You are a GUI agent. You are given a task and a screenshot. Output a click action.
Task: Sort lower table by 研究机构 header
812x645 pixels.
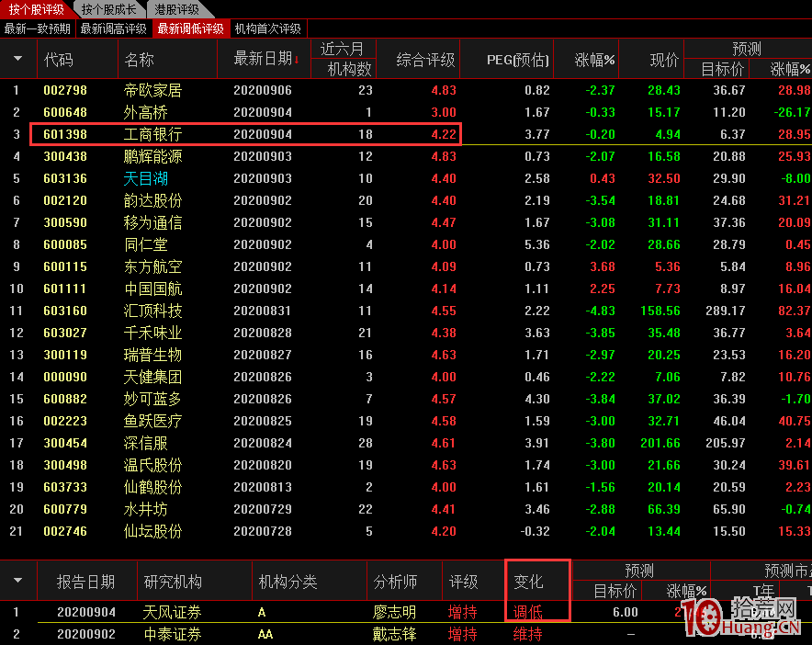173,583
